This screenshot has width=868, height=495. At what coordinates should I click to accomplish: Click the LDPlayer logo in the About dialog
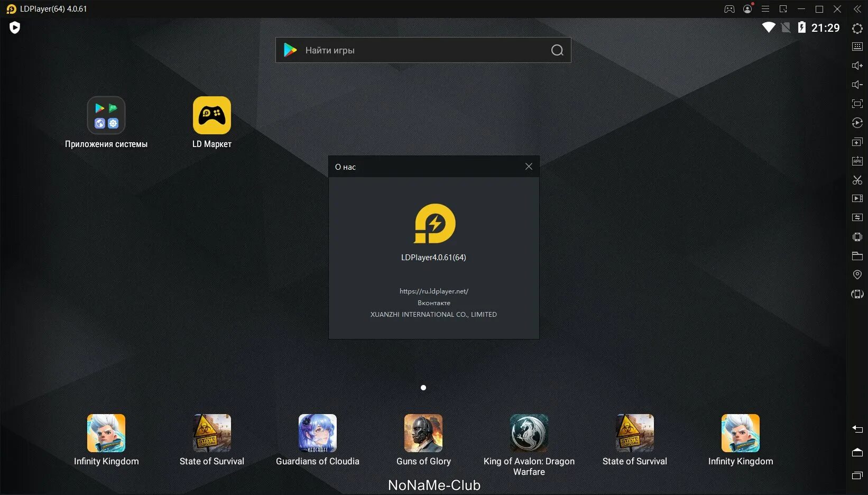coord(435,224)
